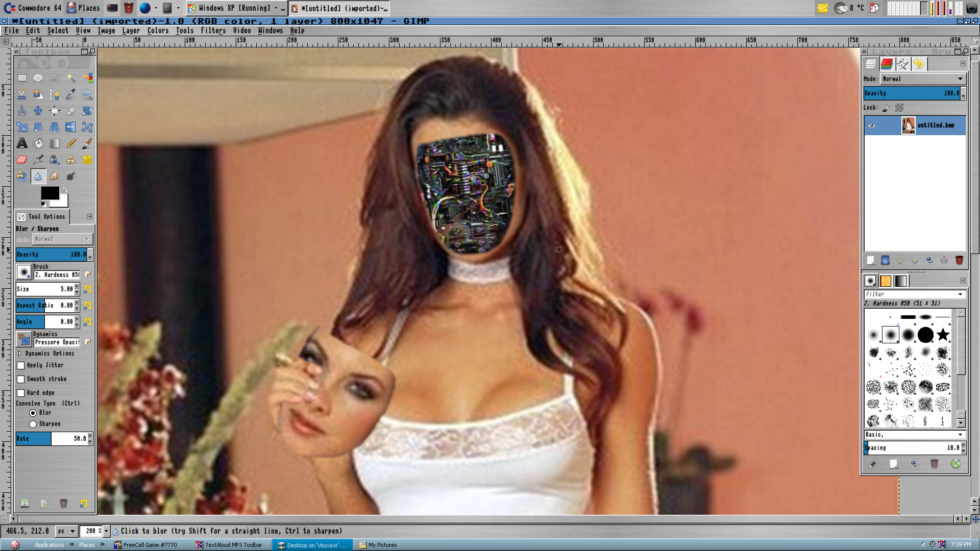This screenshot has height=551, width=980.
Task: Select the Foreground Select tool
Action: pos(38,94)
